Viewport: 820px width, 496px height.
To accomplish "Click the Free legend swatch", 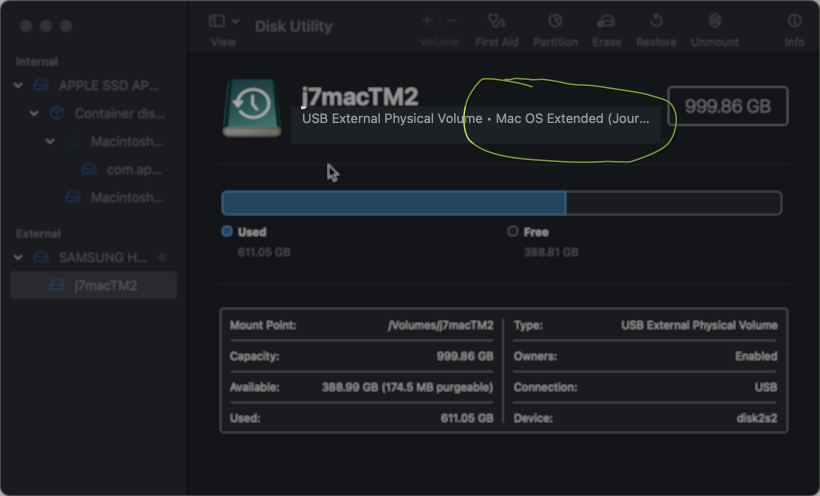I will [x=513, y=231].
